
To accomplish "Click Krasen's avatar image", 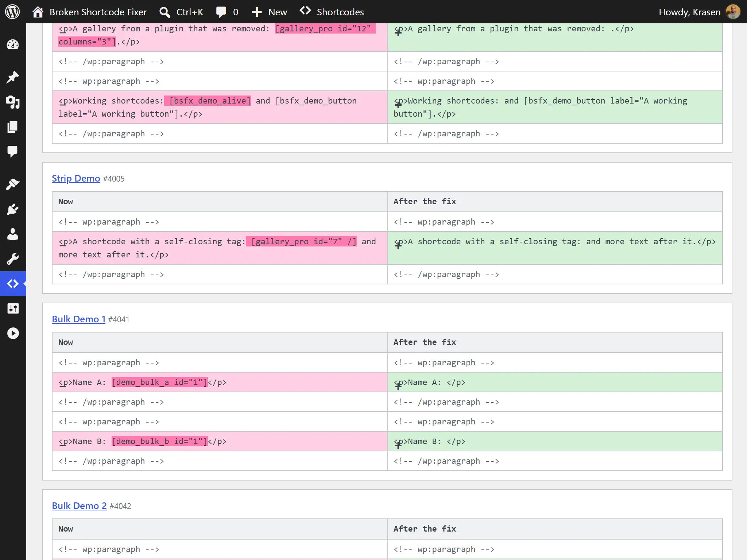I will coord(733,12).
